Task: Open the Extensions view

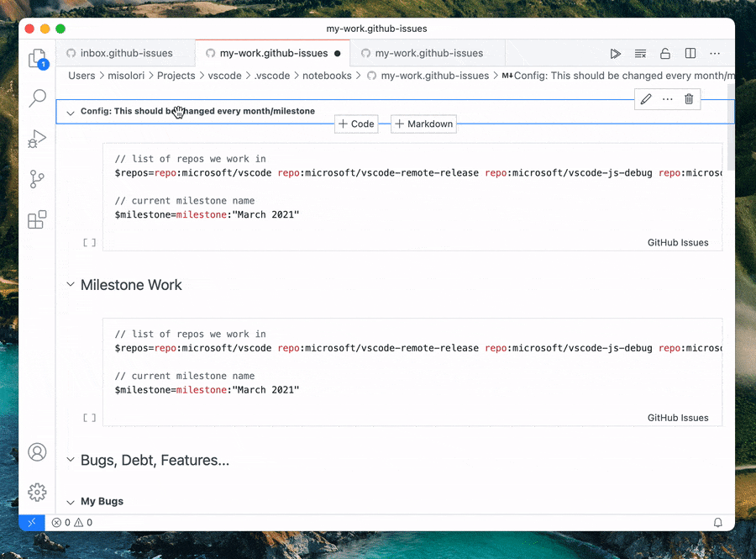Action: pos(37,219)
